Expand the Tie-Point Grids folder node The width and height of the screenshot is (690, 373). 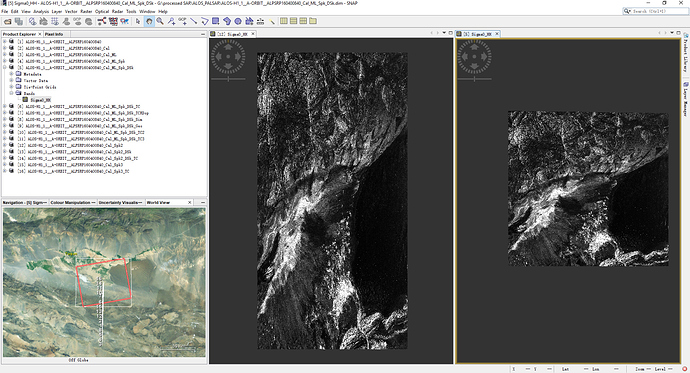point(11,87)
